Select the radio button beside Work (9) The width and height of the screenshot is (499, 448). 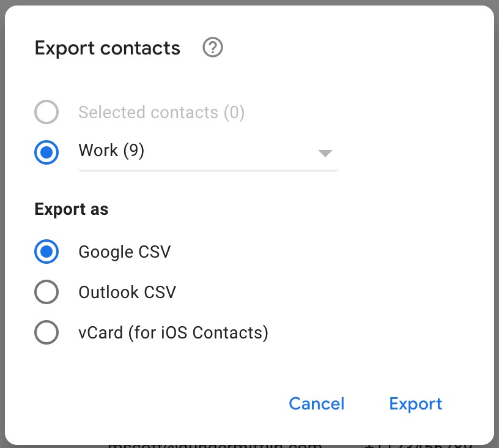coord(46,152)
